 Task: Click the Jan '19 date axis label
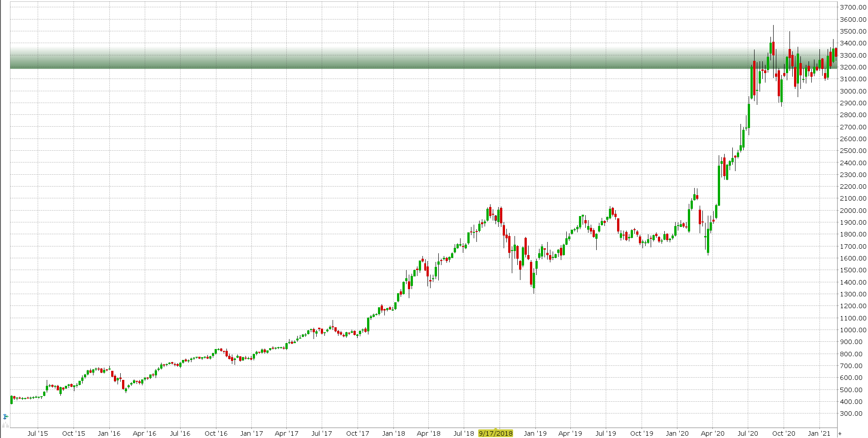(x=535, y=433)
